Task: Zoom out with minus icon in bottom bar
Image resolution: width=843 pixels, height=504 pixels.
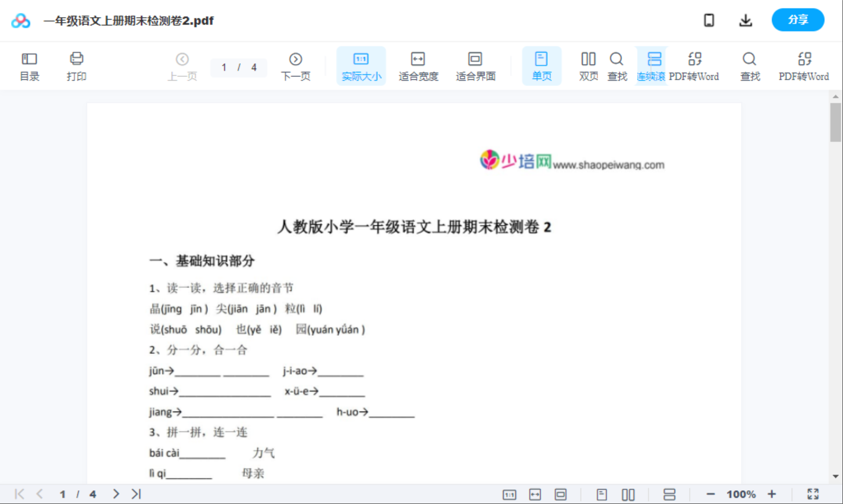Action: click(x=710, y=494)
